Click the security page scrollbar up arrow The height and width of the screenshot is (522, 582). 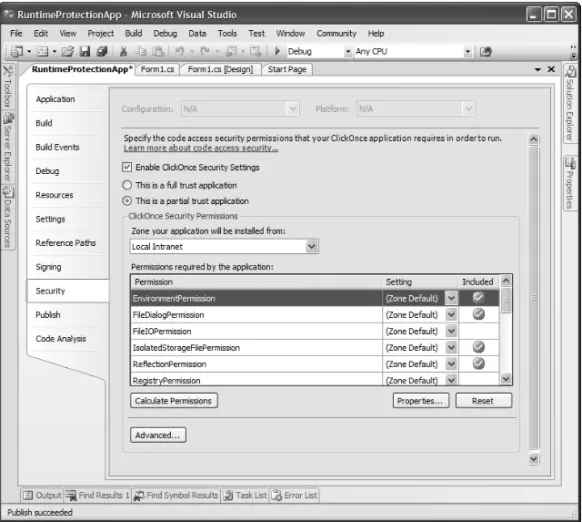533,140
